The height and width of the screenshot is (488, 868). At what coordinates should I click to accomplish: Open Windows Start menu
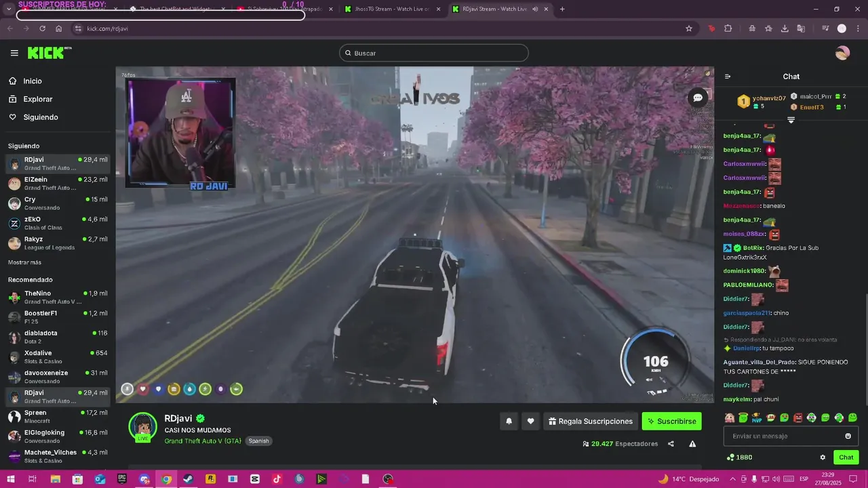click(x=10, y=479)
